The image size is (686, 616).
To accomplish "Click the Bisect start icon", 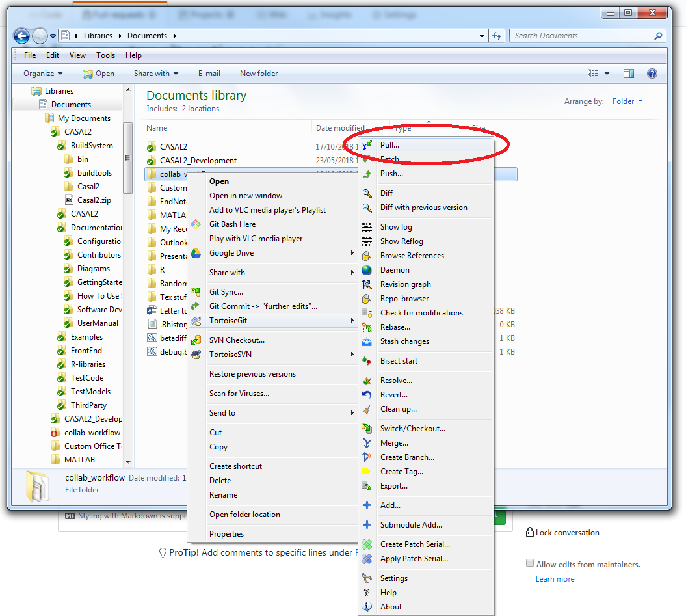I will click(367, 361).
